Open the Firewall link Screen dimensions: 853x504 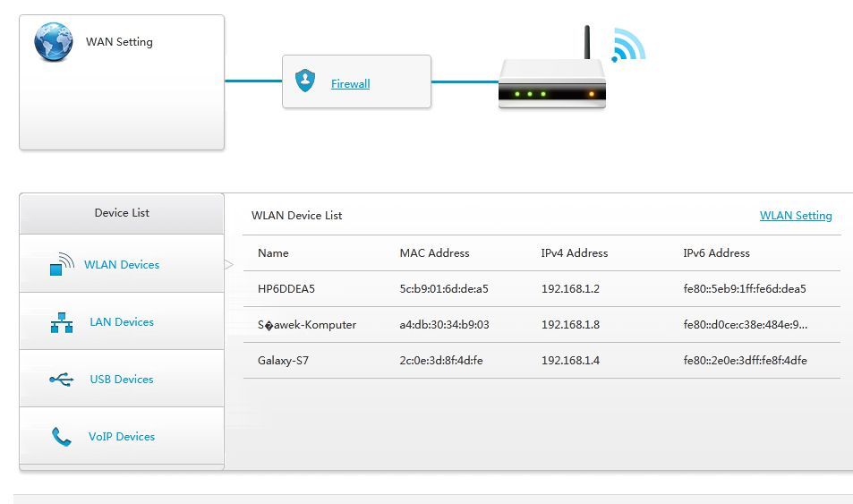pos(350,84)
